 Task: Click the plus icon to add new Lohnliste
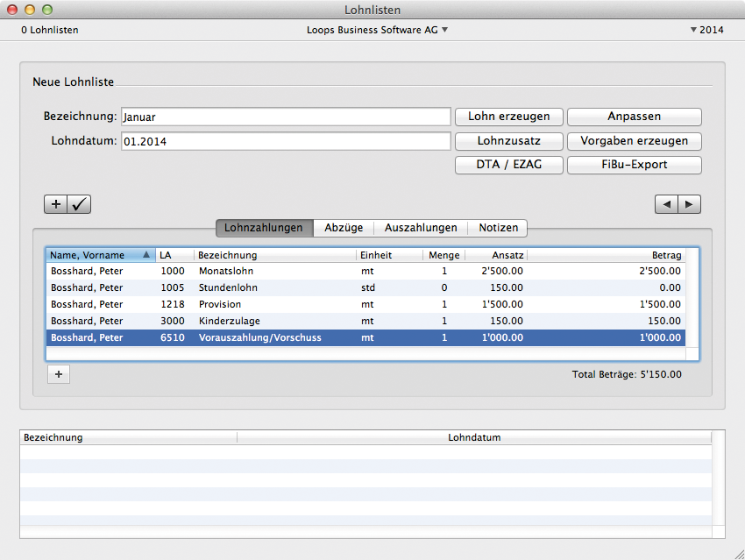56,204
